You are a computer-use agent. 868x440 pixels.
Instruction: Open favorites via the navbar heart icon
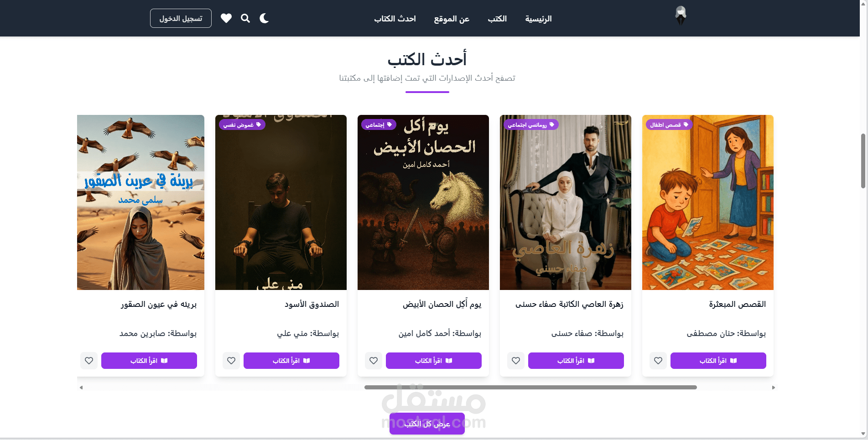(226, 18)
